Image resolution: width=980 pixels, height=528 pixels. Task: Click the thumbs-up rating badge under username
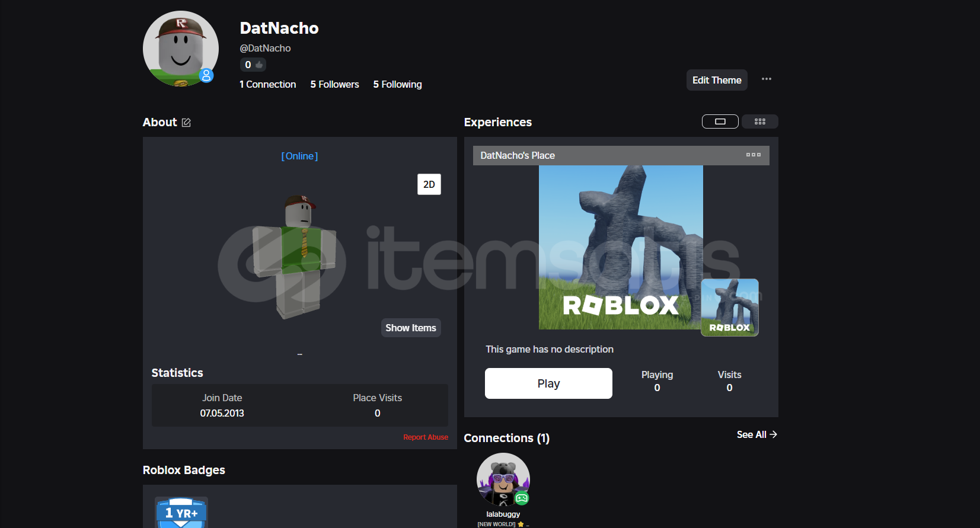click(x=253, y=65)
